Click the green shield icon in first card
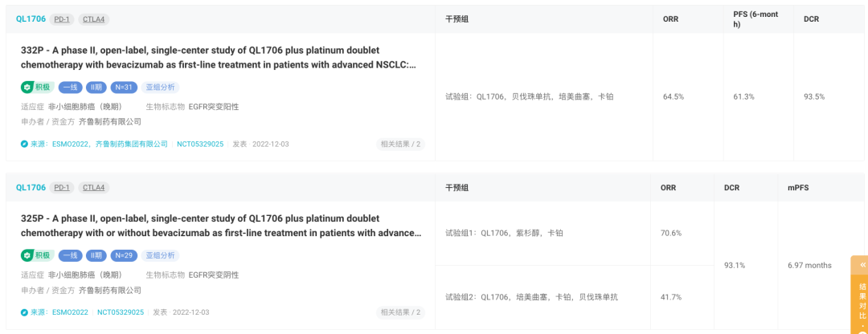The image size is (868, 334). (27, 87)
